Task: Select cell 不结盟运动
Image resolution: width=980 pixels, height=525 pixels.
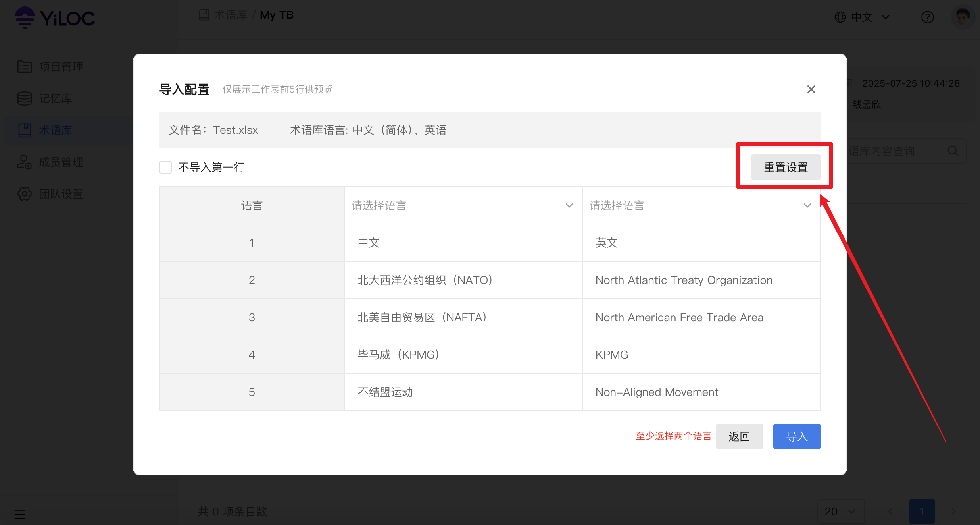Action: pyautogui.click(x=463, y=392)
